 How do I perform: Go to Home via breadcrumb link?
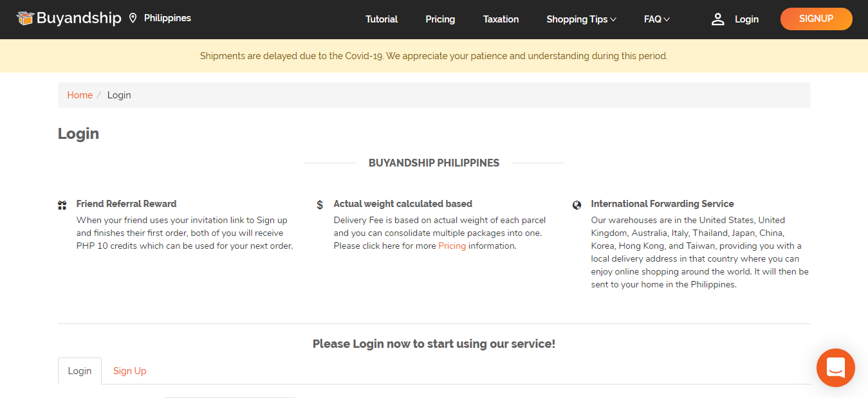click(80, 95)
